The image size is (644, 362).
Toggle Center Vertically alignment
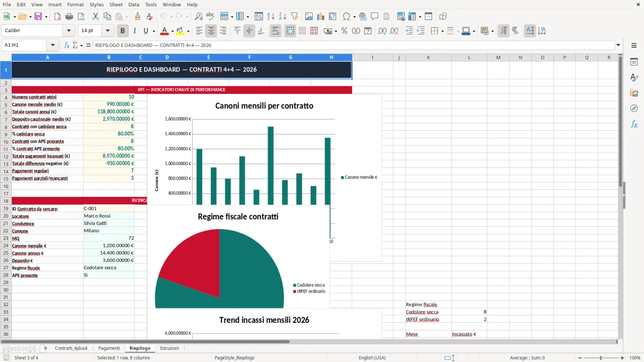(249, 31)
